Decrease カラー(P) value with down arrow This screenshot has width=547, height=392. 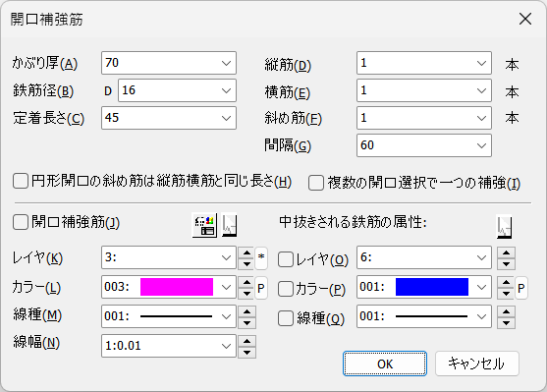[506, 293]
